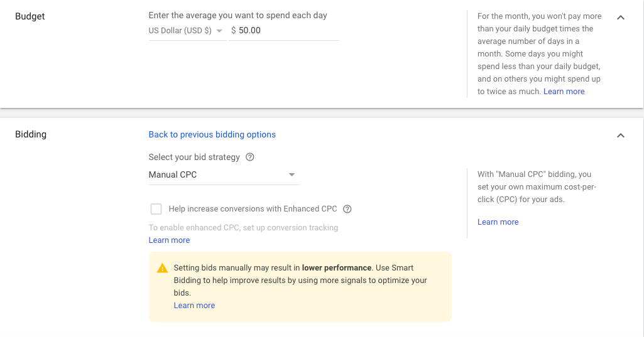Click the Select your bid strategy label
This screenshot has width=644, height=337.
(x=194, y=158)
